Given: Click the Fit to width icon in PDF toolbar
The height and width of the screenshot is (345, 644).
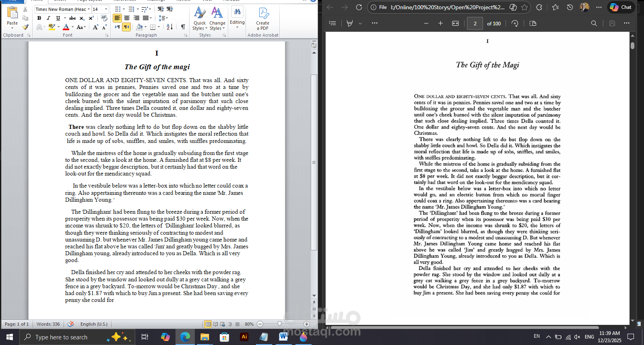Looking at the screenshot, I should 455,23.
